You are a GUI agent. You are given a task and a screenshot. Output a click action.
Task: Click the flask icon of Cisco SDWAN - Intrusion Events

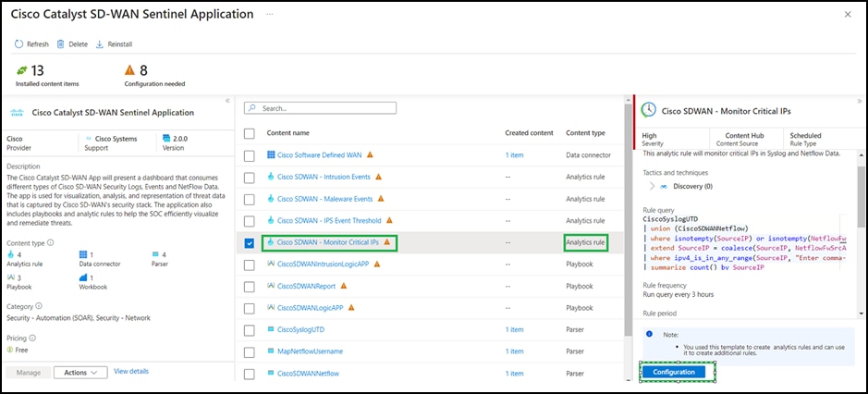click(271, 177)
